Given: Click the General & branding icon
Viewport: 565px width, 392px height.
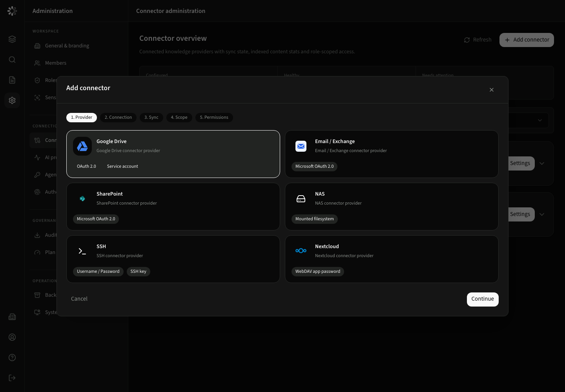Looking at the screenshot, I should (x=37, y=46).
